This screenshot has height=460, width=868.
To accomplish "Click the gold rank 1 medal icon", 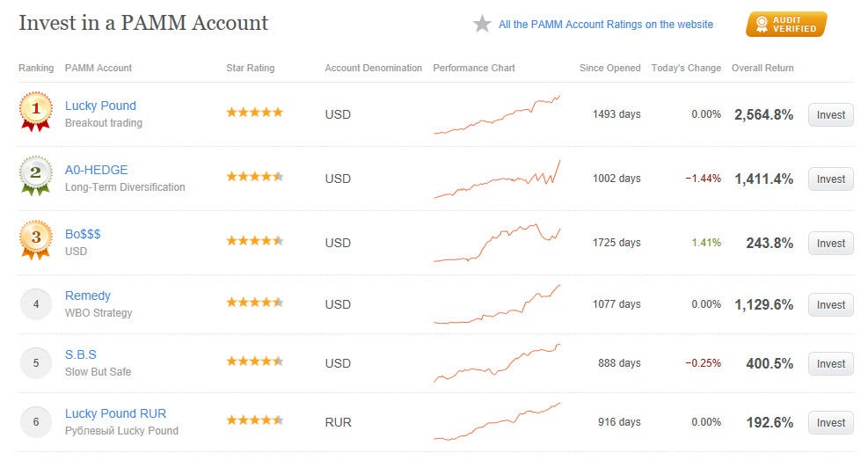I will coord(35,111).
